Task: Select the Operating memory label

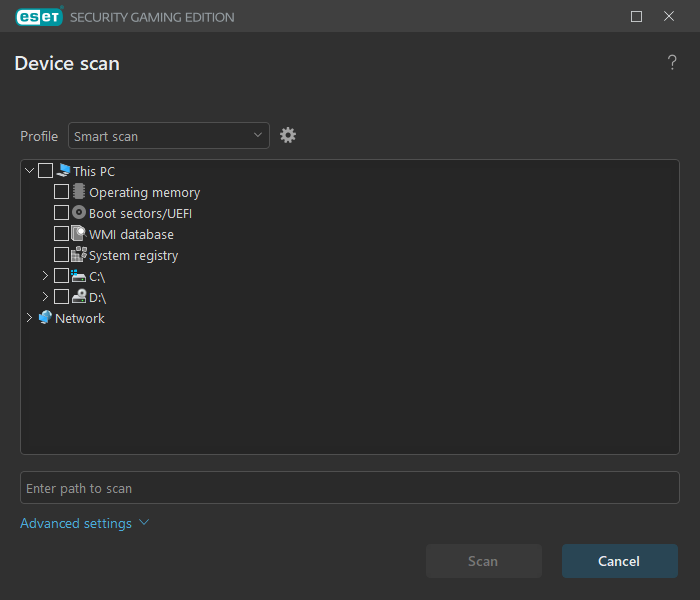Action: [145, 192]
